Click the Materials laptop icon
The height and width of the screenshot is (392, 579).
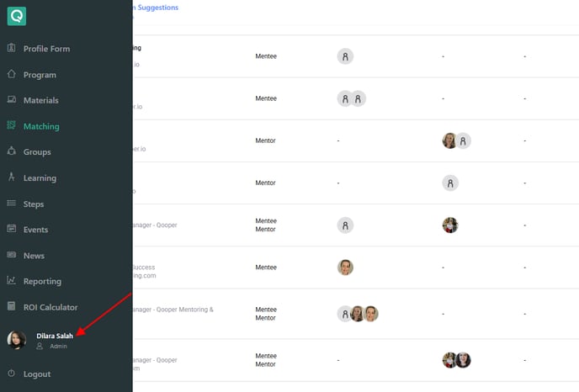12,100
